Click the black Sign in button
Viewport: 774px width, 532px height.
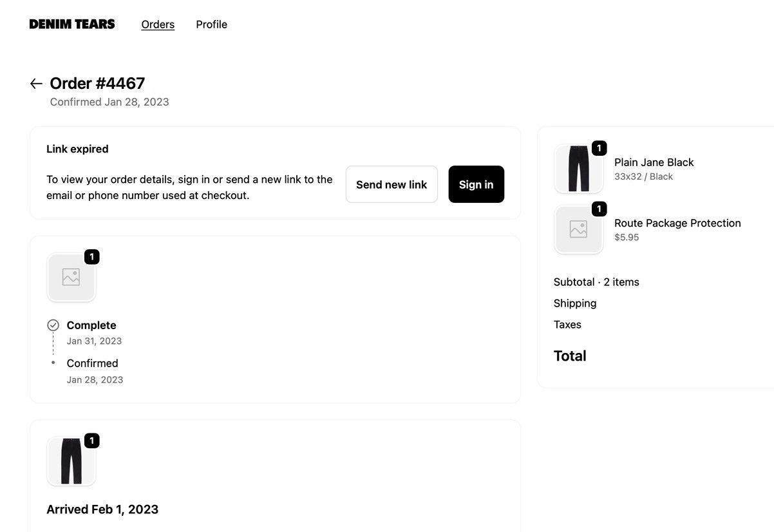pos(476,184)
